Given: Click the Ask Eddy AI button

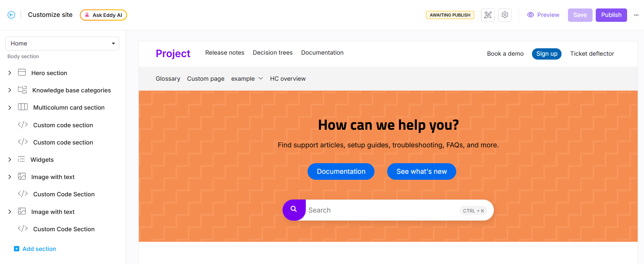Looking at the screenshot, I should coord(104,15).
